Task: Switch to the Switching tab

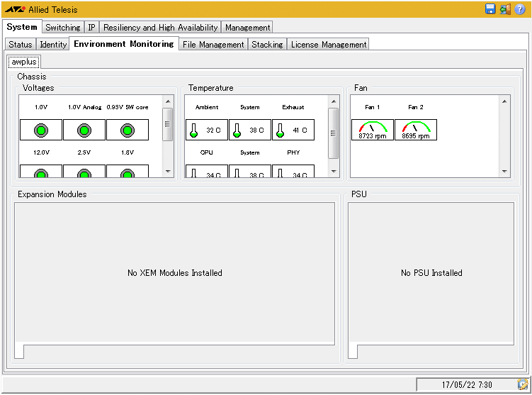Action: coord(62,28)
